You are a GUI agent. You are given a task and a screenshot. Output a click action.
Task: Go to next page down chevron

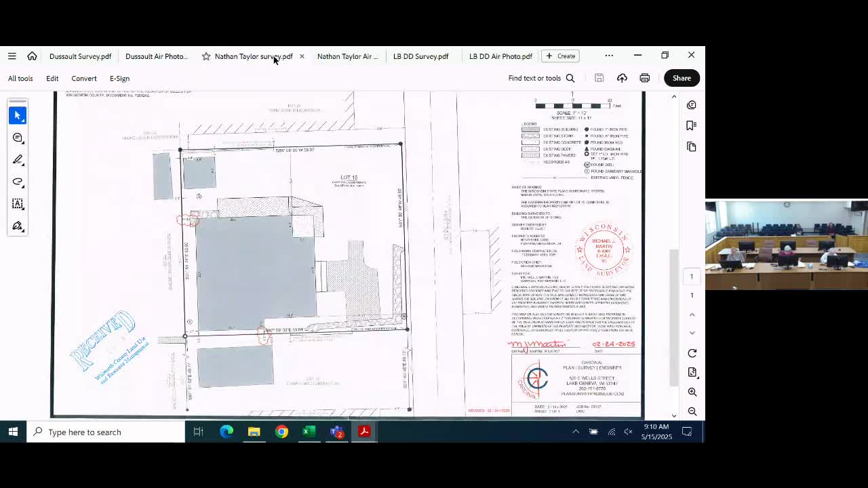[x=692, y=333]
